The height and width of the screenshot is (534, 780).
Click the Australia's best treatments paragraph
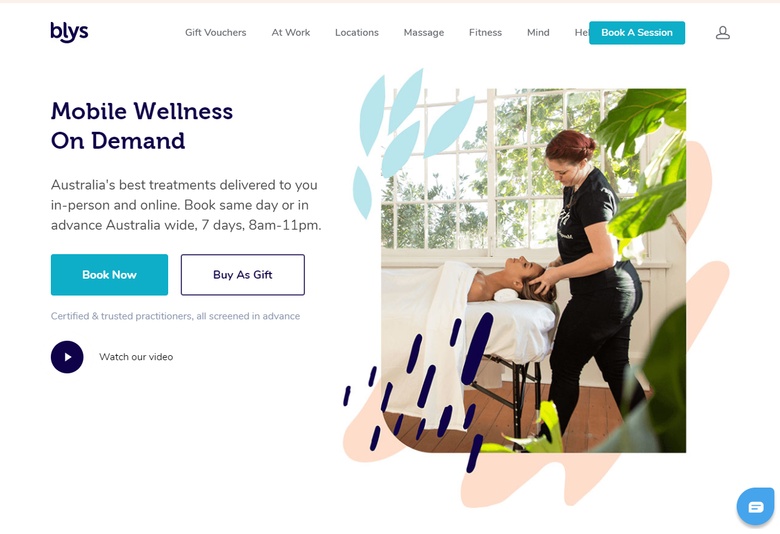tap(186, 205)
